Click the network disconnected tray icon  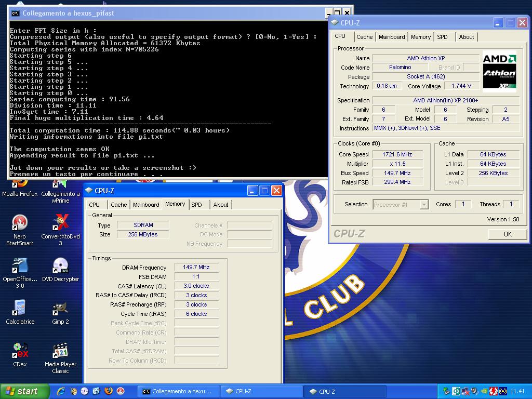click(465, 391)
